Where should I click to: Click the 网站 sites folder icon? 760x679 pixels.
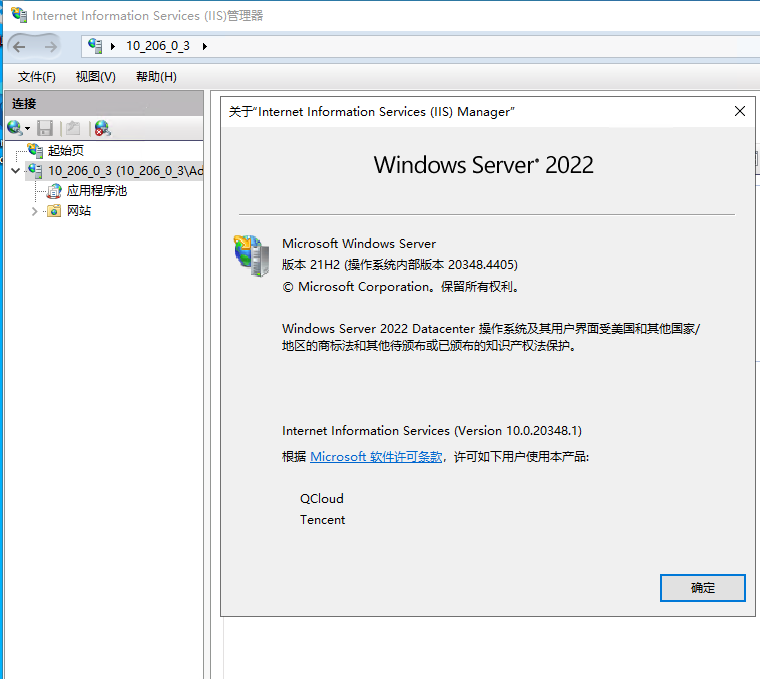tap(54, 211)
